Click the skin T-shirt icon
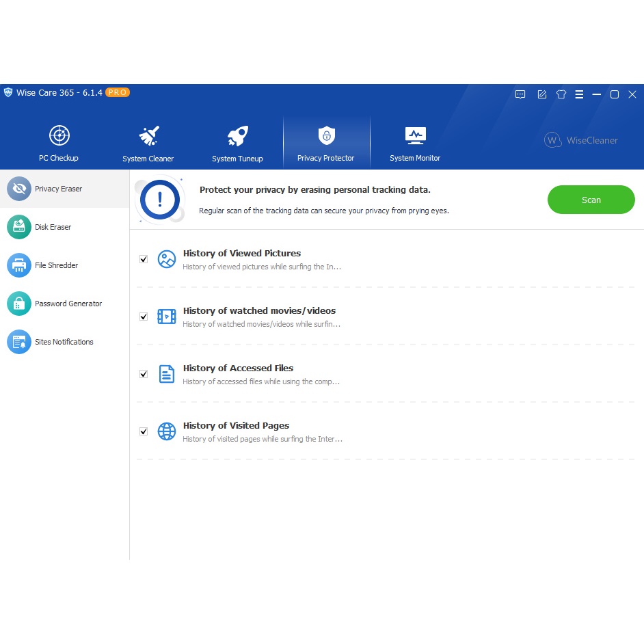 (x=561, y=94)
